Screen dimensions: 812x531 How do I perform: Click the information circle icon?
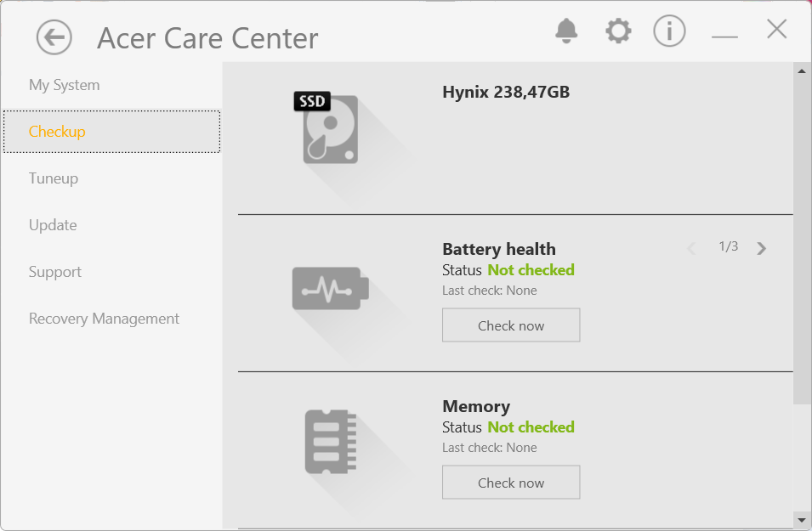tap(669, 31)
